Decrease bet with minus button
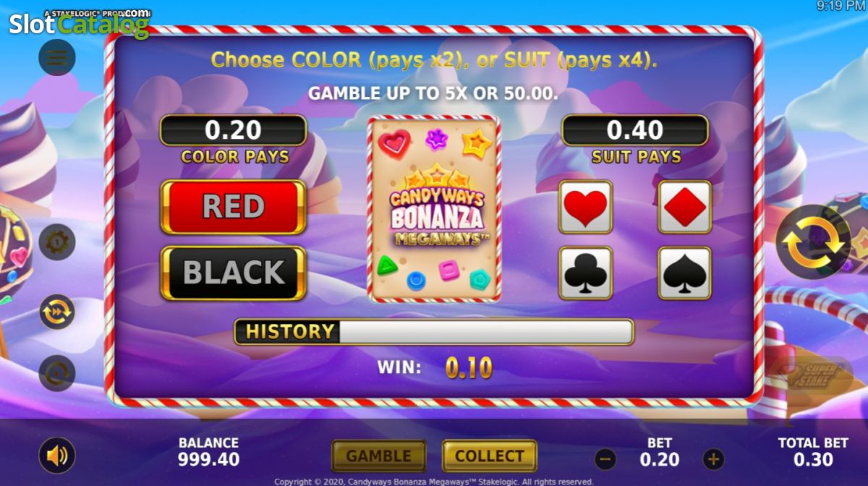Image resolution: width=868 pixels, height=486 pixels. pyautogui.click(x=605, y=459)
